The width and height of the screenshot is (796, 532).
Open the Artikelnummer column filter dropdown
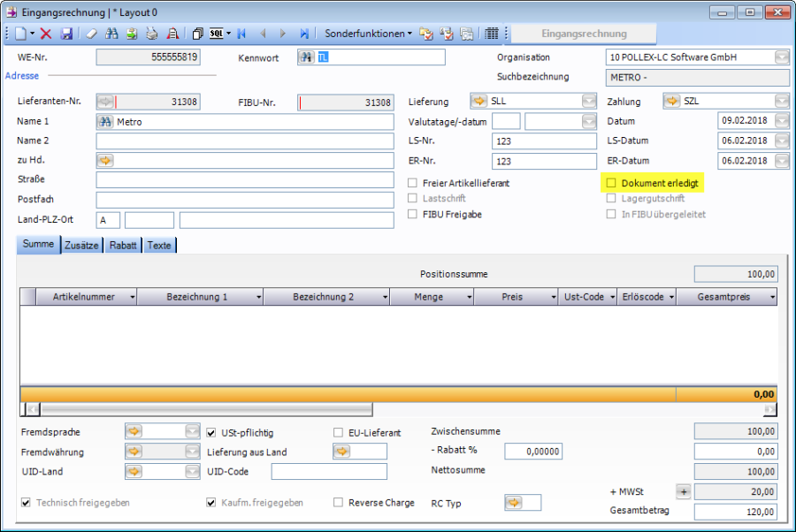[x=132, y=297]
